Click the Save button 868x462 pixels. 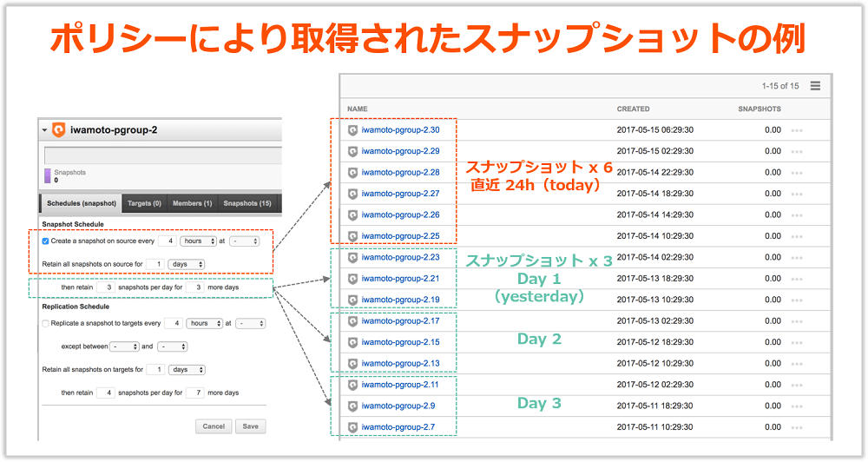(x=250, y=426)
